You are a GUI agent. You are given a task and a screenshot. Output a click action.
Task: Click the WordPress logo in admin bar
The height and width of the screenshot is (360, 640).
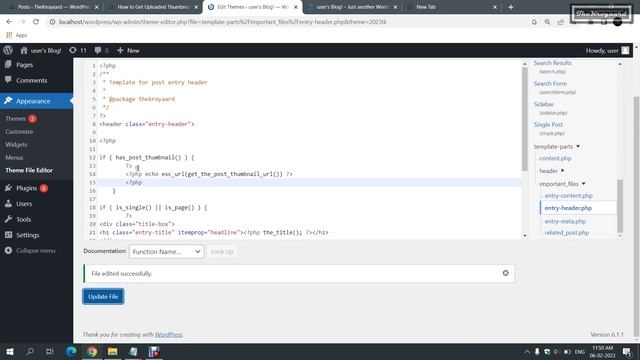8,50
